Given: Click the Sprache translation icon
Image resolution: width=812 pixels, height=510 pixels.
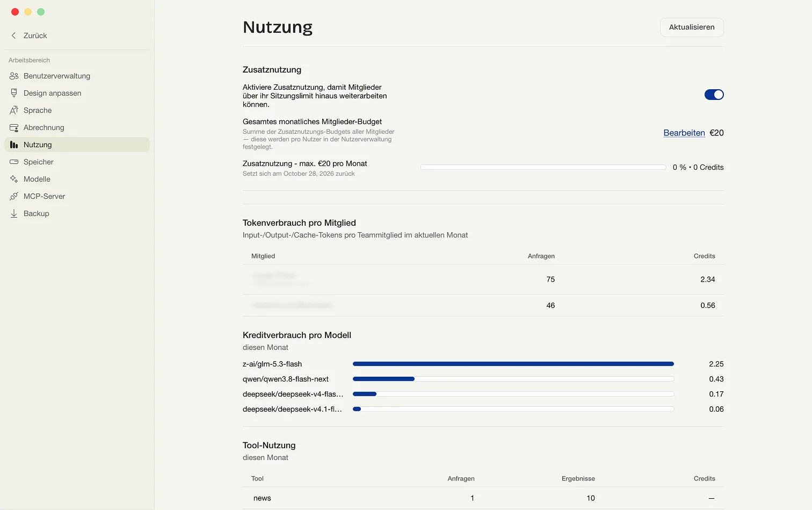Looking at the screenshot, I should [x=14, y=110].
